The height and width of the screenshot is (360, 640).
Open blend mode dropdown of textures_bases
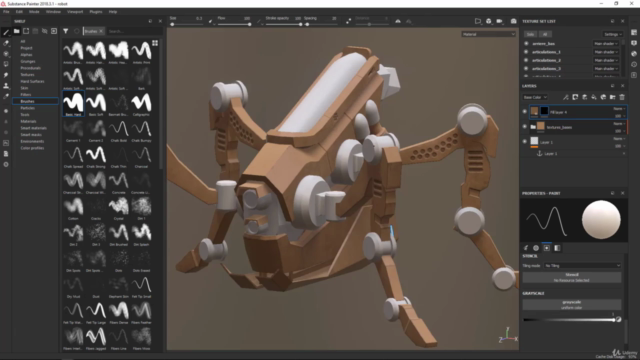619,124
